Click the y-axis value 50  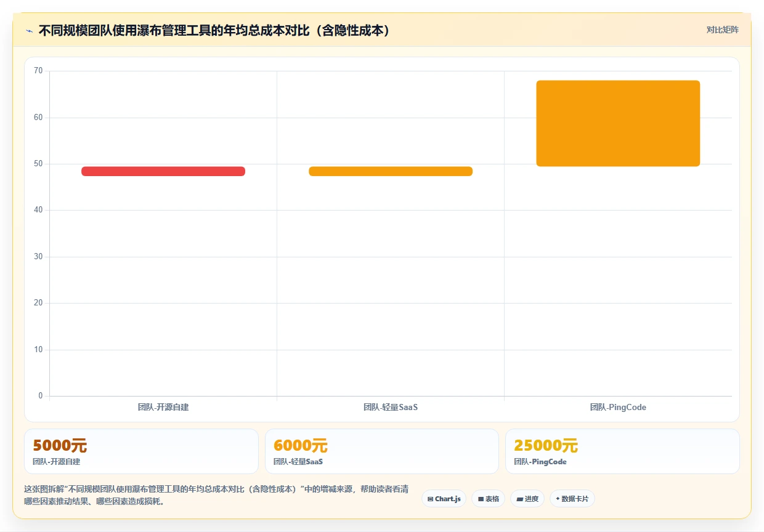click(x=38, y=164)
